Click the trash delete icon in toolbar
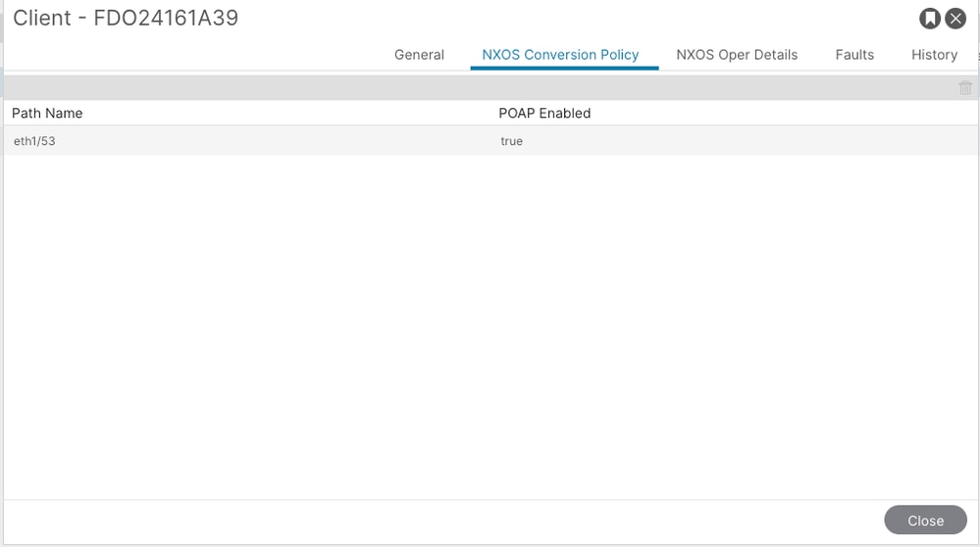Image resolution: width=980 pixels, height=547 pixels. coord(965,88)
